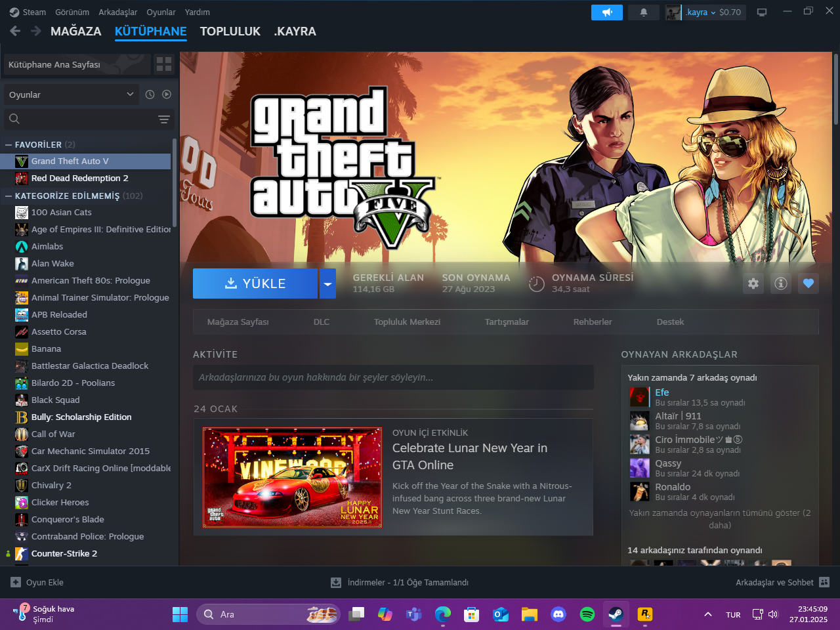Click the activity comment input field

click(393, 377)
